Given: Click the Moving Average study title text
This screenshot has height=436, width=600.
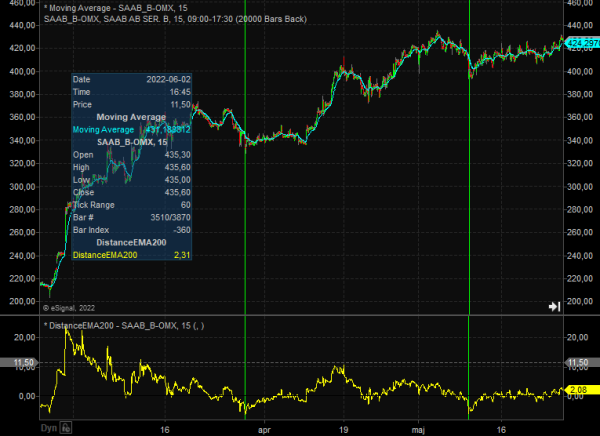Looking at the screenshot, I should coord(116,8).
